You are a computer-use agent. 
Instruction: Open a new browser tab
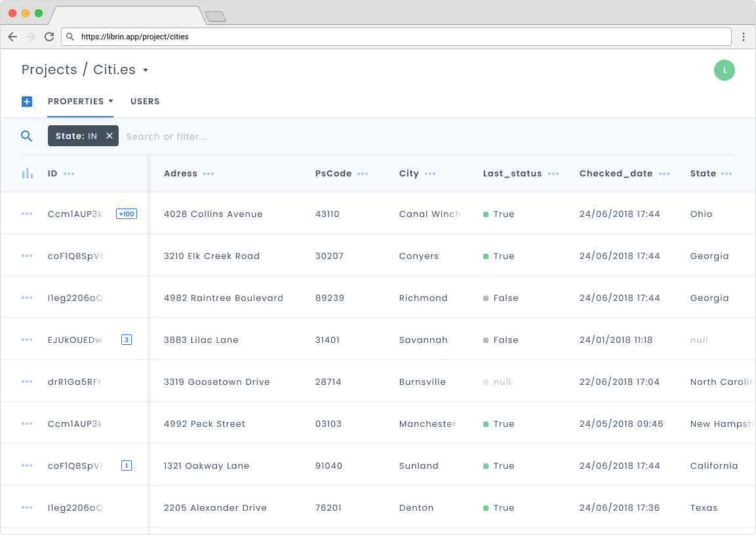(x=216, y=16)
